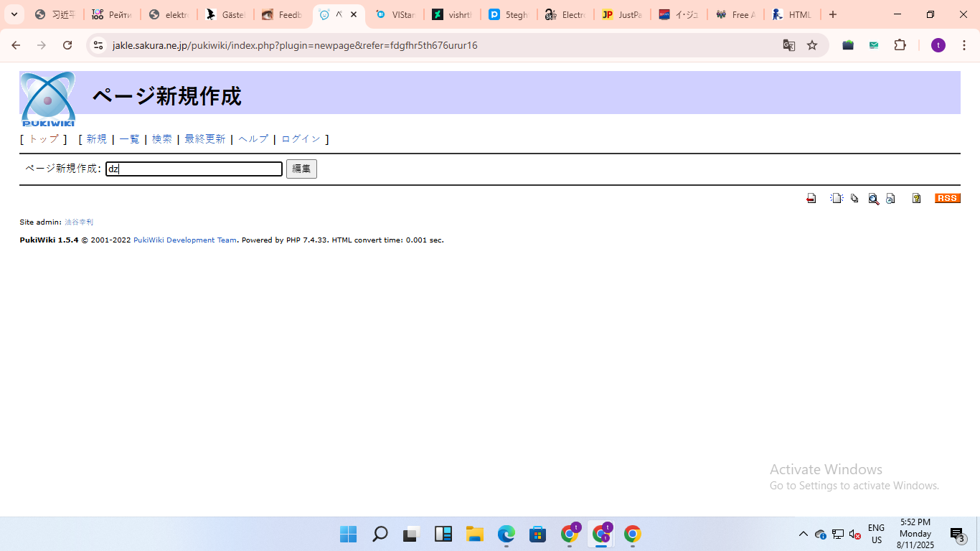Image resolution: width=980 pixels, height=551 pixels.
Task: Click the orange RSS badge
Action: click(947, 198)
